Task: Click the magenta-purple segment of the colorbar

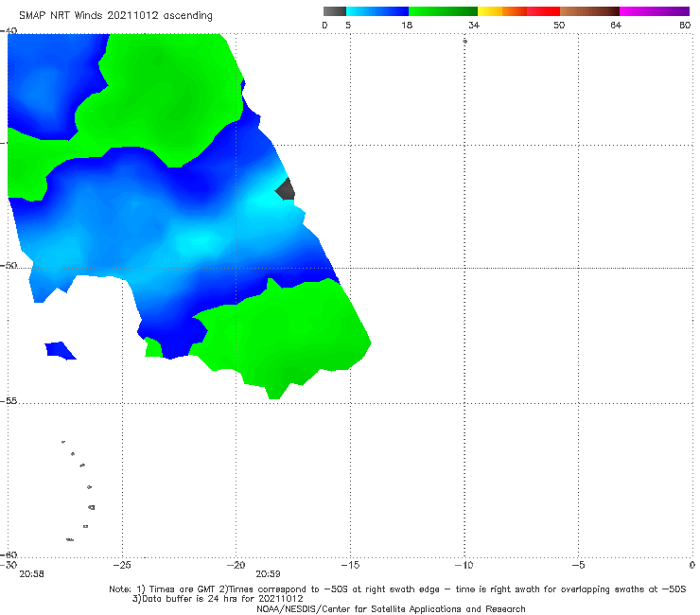Action: click(x=655, y=11)
